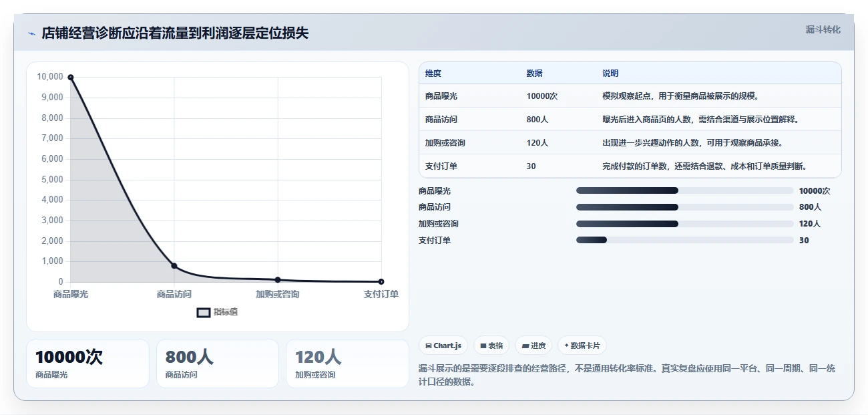Image resolution: width=868 pixels, height=415 pixels.
Task: Click the 进度 chip
Action: 533,345
